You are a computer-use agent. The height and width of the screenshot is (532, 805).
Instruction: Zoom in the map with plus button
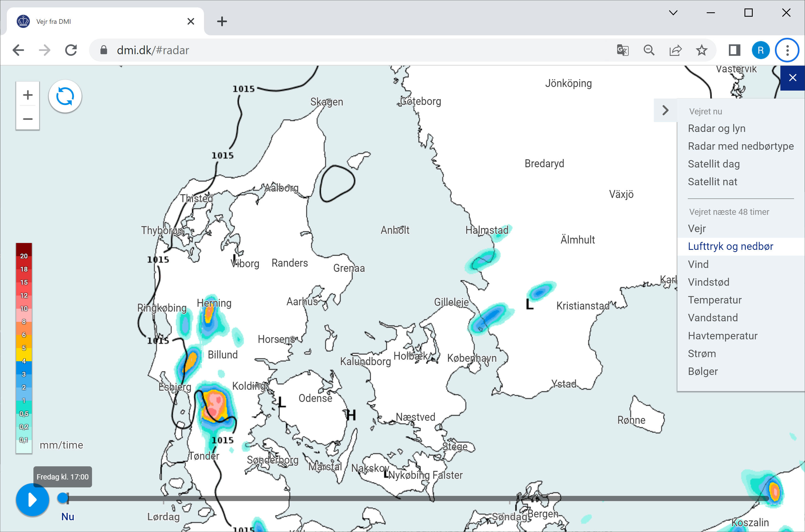point(28,95)
